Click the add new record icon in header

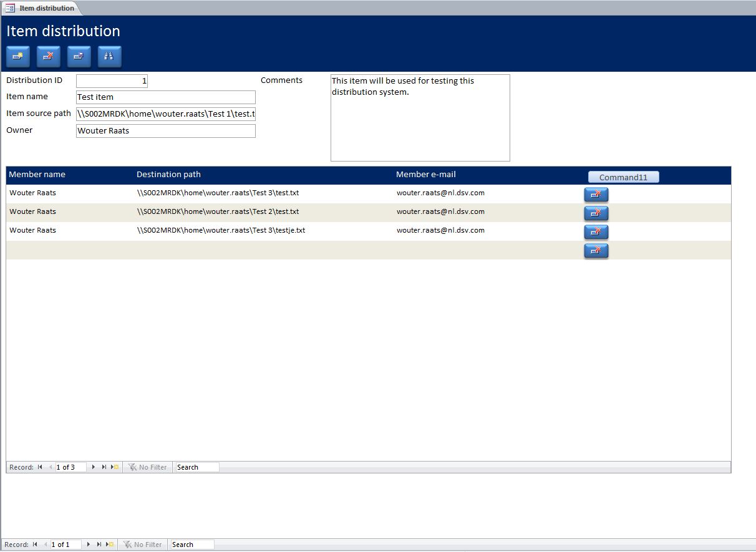tap(17, 56)
